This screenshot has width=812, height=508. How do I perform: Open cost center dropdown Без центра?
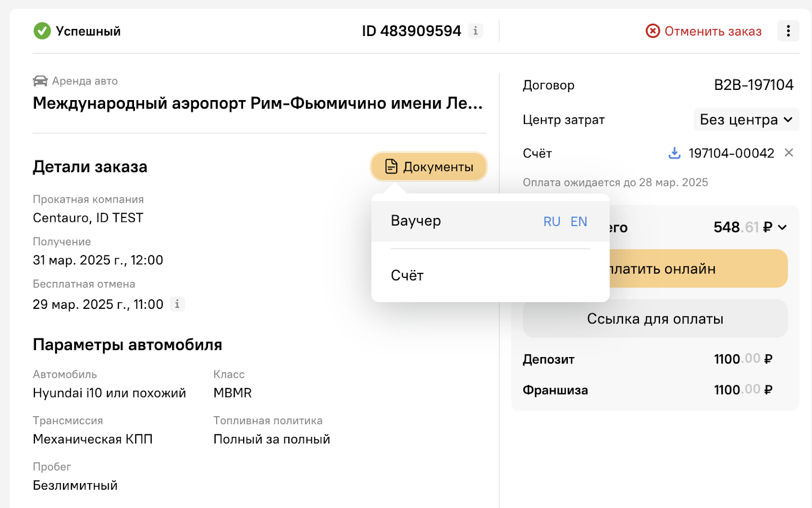pyautogui.click(x=746, y=119)
